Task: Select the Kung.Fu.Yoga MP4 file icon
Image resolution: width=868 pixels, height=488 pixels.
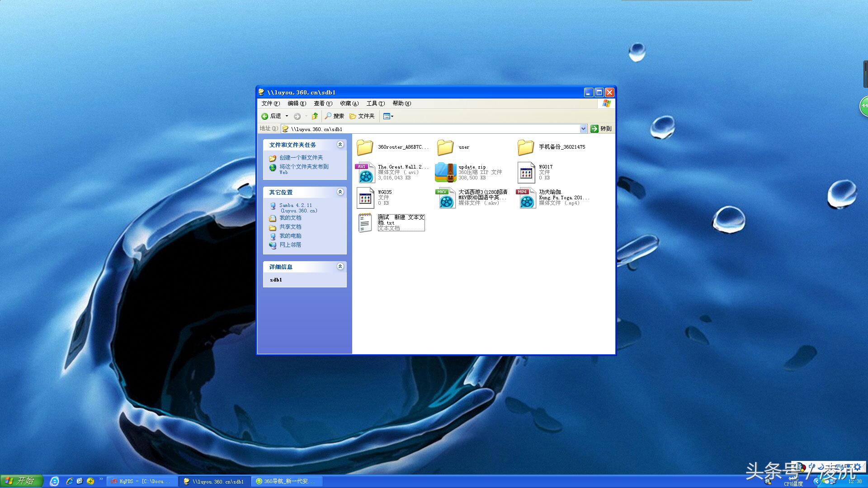Action: pos(526,197)
